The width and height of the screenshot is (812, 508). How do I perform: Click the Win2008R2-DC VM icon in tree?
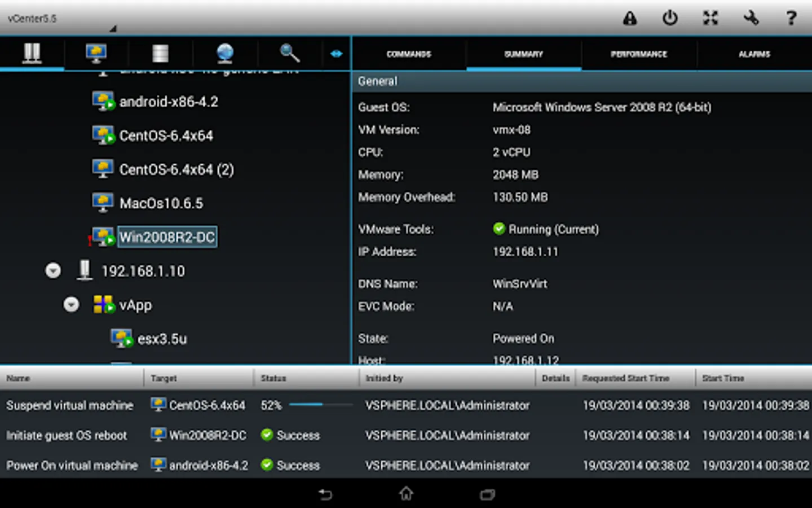(x=103, y=237)
